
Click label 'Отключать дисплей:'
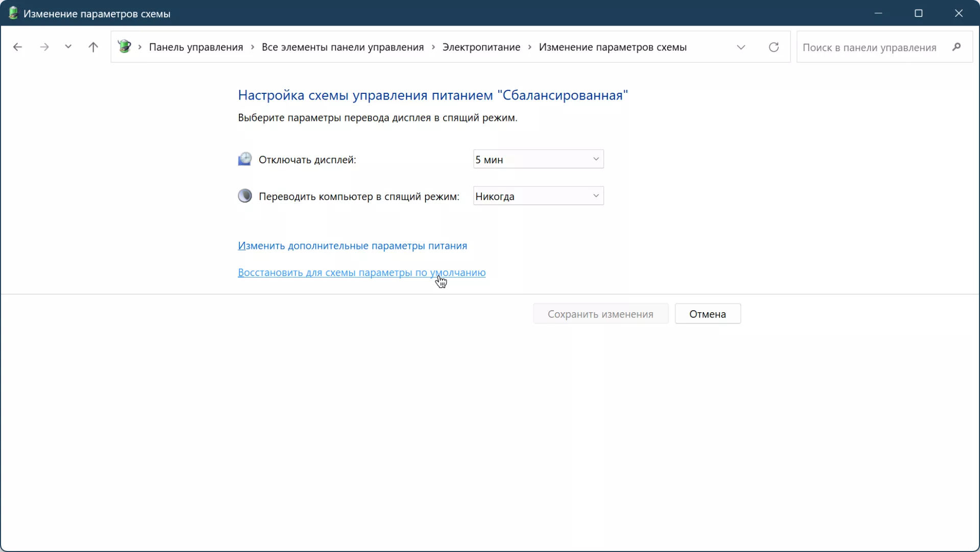click(x=307, y=160)
